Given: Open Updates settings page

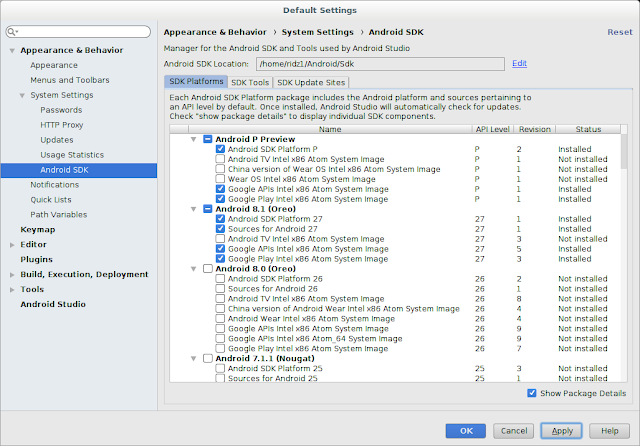Looking at the screenshot, I should point(57,140).
